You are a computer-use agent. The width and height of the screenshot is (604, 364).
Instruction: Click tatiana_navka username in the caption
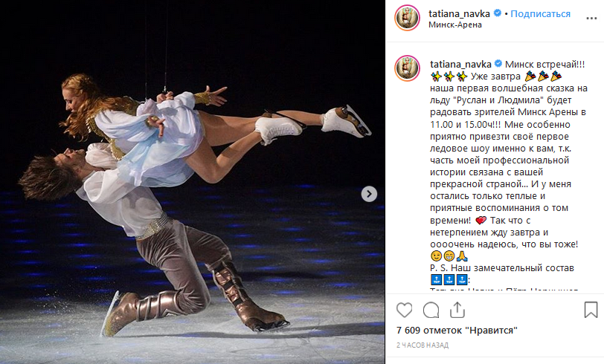point(460,65)
